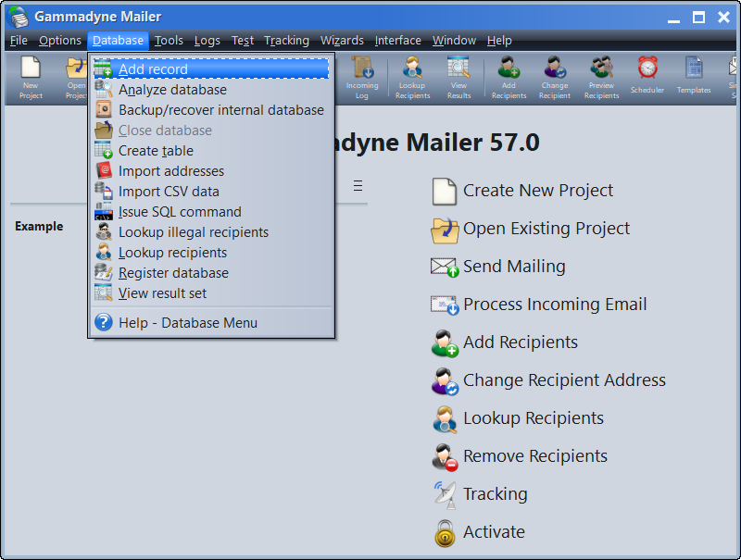The width and height of the screenshot is (741, 560).
Task: Click the Process Incoming Email link
Action: [555, 305]
